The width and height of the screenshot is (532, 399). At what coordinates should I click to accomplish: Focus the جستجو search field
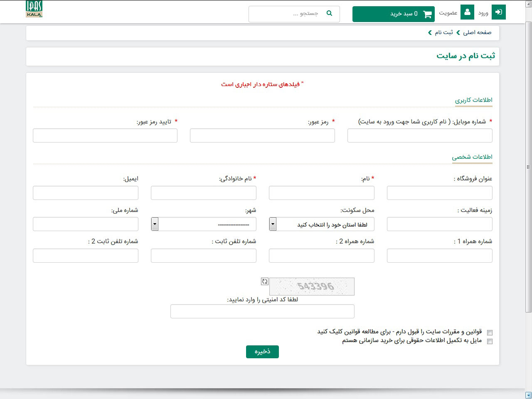[294, 14]
